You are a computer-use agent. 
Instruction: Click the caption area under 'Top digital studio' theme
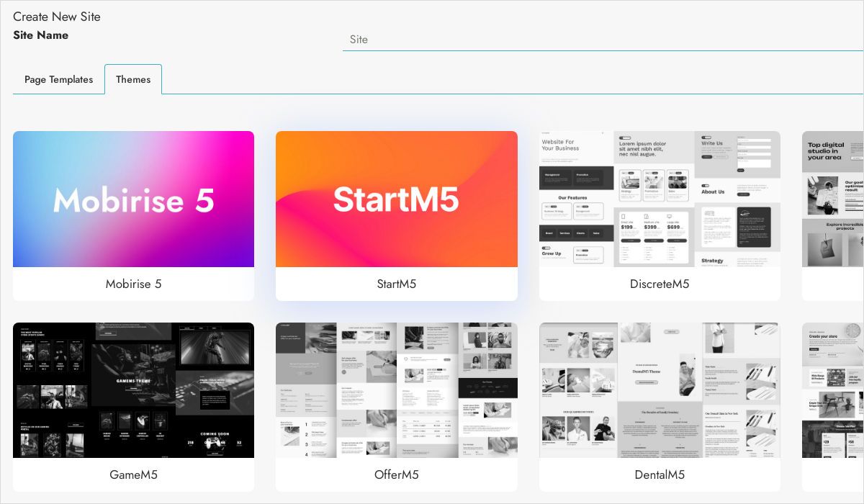[x=833, y=284]
